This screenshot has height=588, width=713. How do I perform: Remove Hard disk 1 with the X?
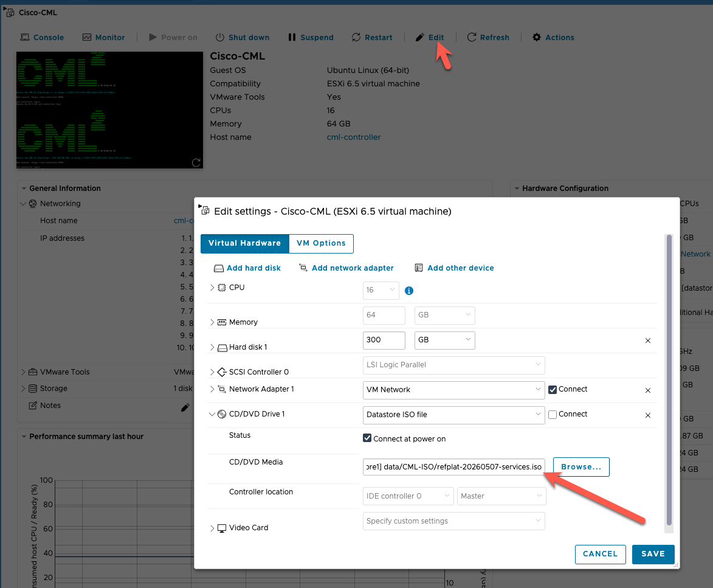tap(648, 341)
